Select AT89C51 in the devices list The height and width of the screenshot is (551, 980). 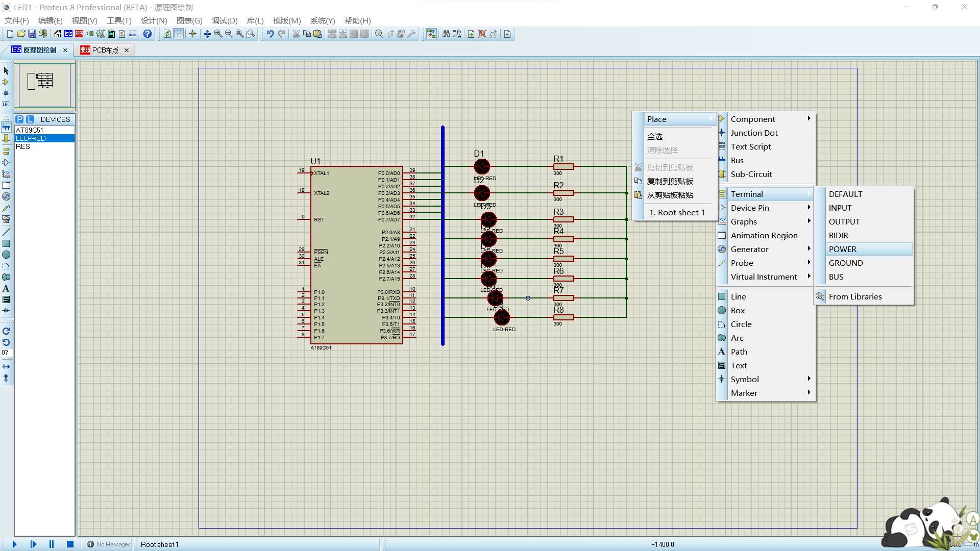(x=30, y=130)
